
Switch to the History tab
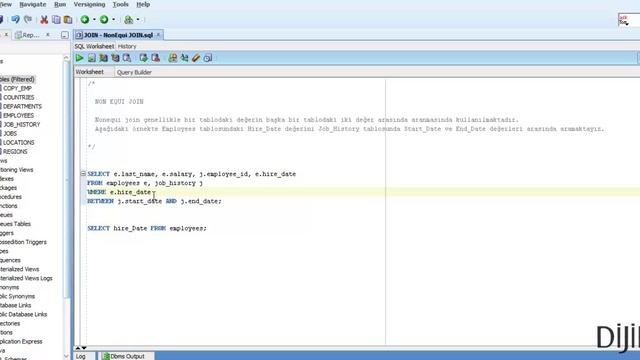click(x=127, y=46)
